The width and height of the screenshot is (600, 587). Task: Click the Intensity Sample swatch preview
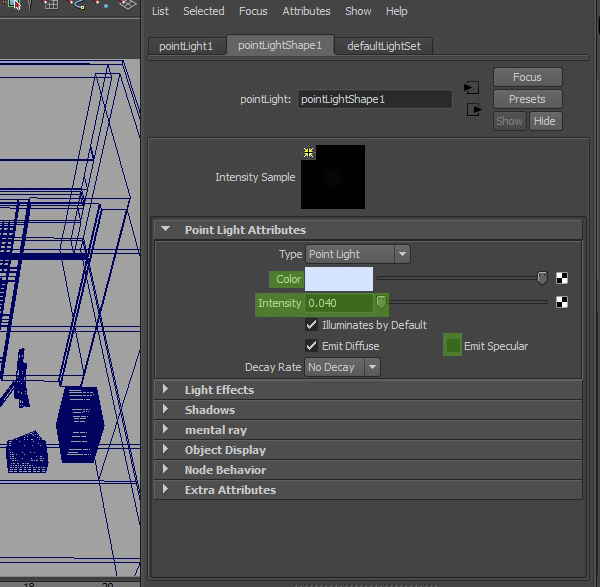tap(333, 177)
